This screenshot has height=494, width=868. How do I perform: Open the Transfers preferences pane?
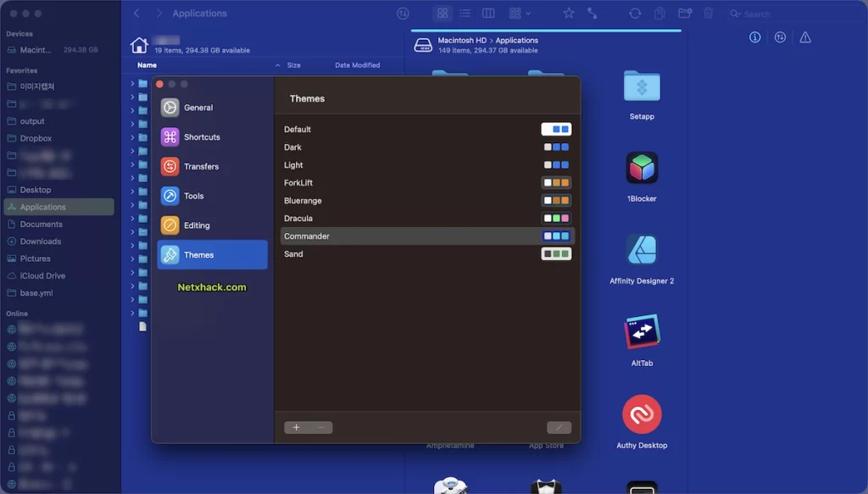[212, 166]
